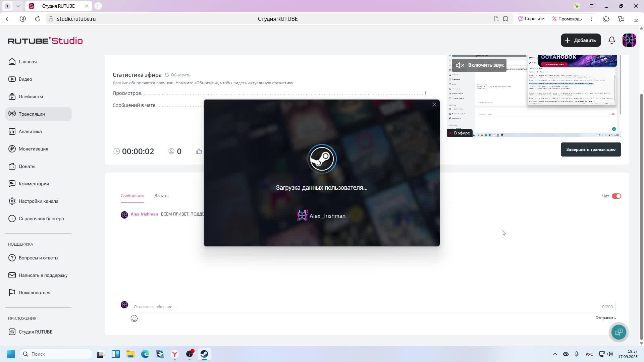Click the support chat bubble icon
This screenshot has height=362, width=644.
[619, 332]
